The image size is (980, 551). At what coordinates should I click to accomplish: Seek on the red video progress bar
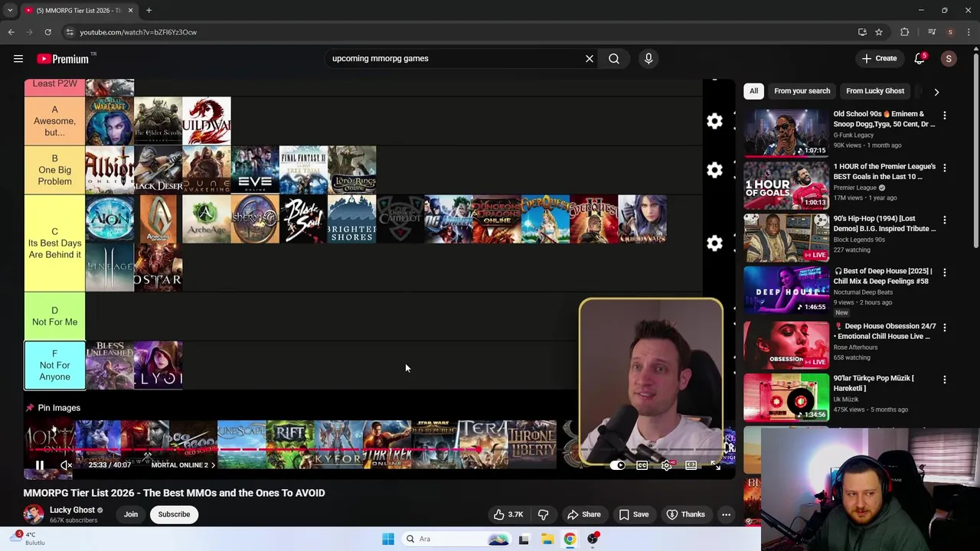click(x=379, y=450)
